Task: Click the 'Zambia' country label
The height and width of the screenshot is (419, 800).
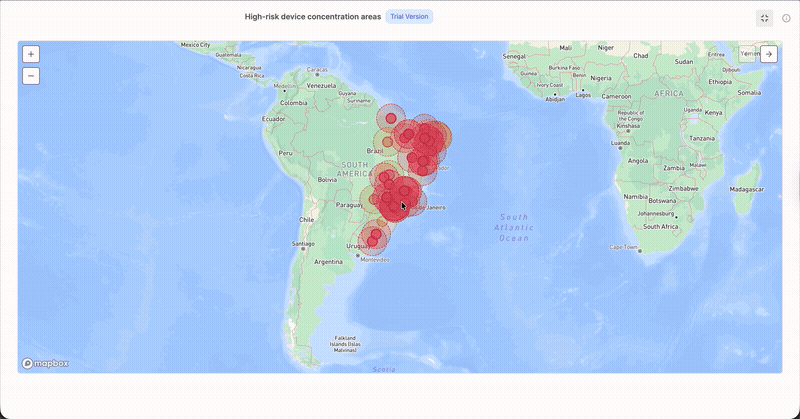Action: point(674,168)
